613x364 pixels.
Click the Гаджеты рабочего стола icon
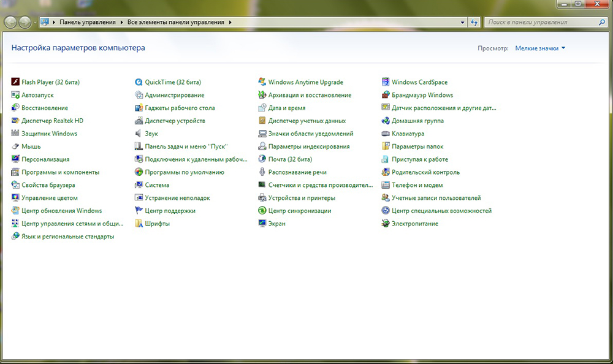(139, 107)
